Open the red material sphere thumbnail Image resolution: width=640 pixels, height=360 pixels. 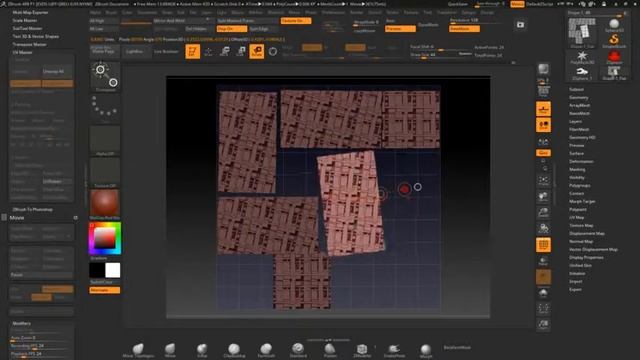(x=105, y=204)
